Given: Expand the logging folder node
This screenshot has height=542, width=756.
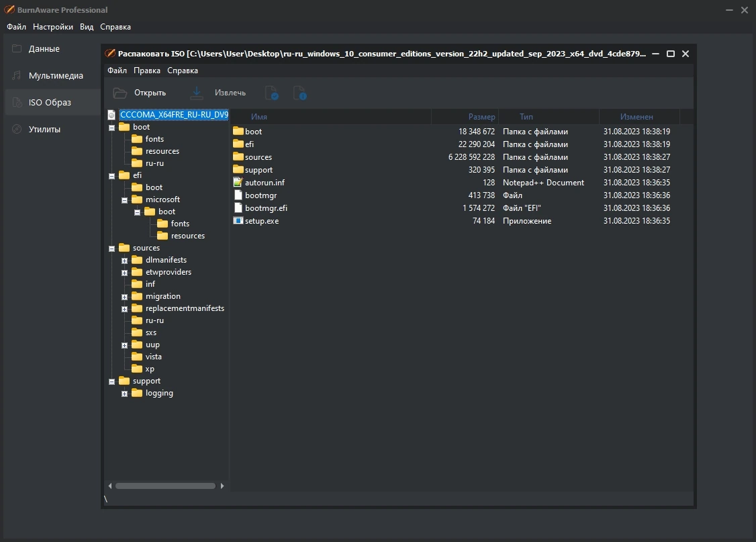Looking at the screenshot, I should point(124,394).
